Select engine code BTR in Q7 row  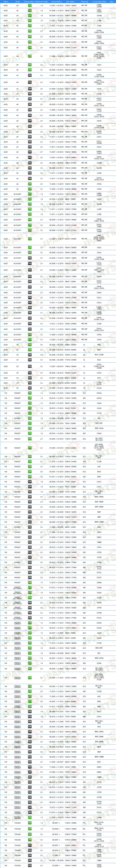coord(99,378)
